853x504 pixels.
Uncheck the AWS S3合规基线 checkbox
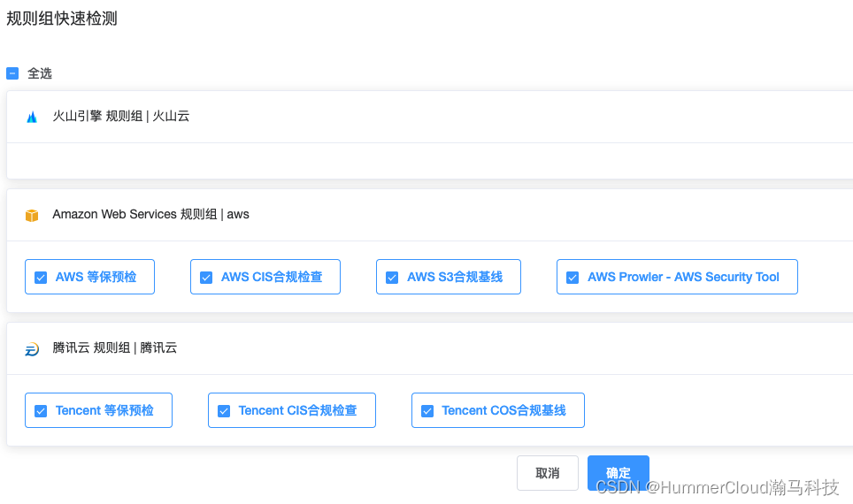pos(392,278)
